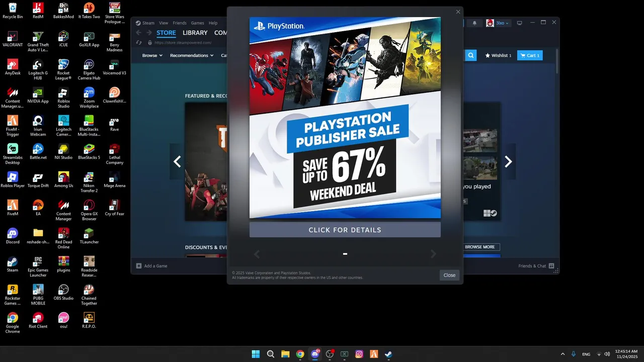Launch RedM from the desktop
This screenshot has width=644, height=362.
38,11
